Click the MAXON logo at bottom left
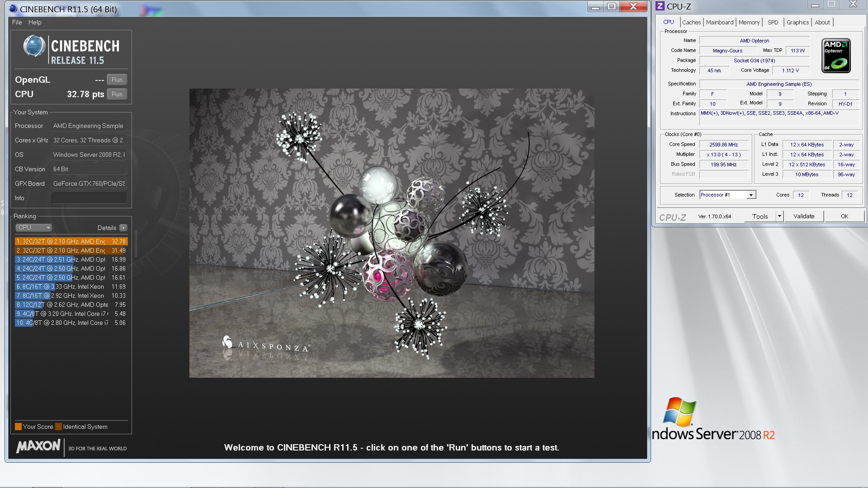This screenshot has width=868, height=488. click(38, 446)
